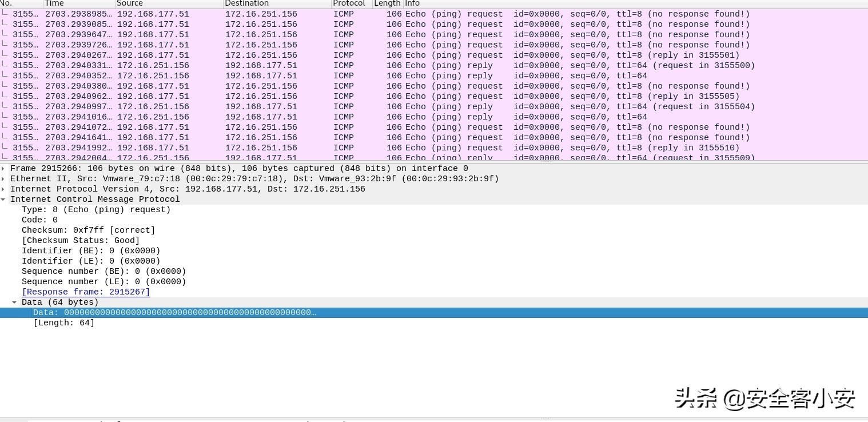868x422 pixels.
Task: Select the Identifier (LE) field
Action: [91, 261]
